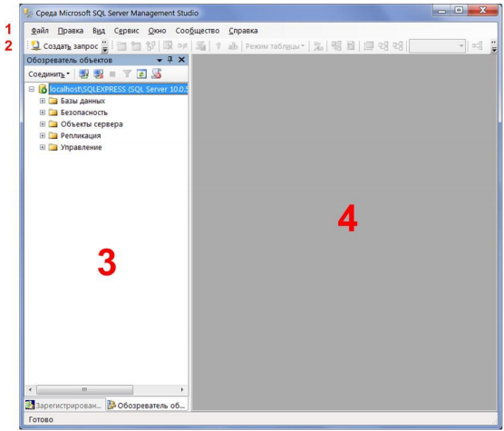Minimize the Management Studio window

(442, 11)
